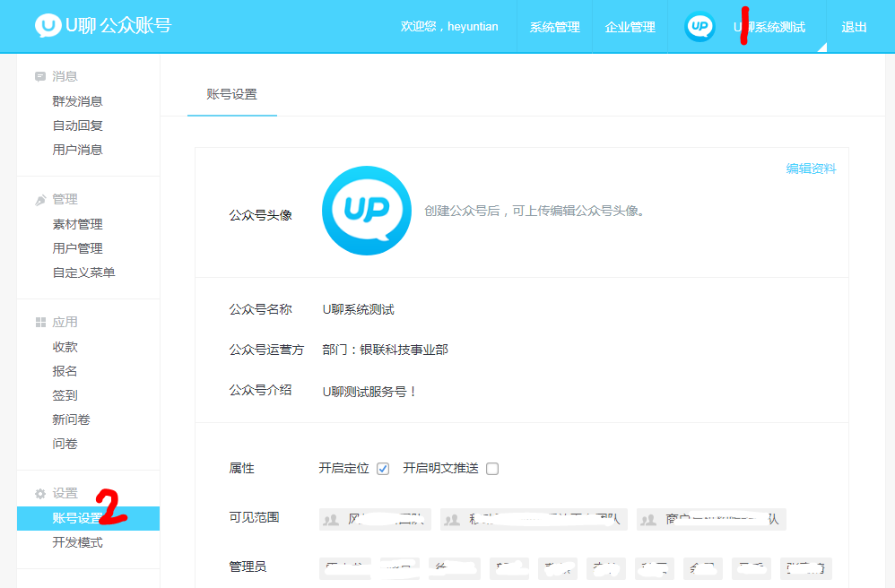Click the 公众号名称 value U聊系统测试
The width and height of the screenshot is (895, 588).
[359, 309]
